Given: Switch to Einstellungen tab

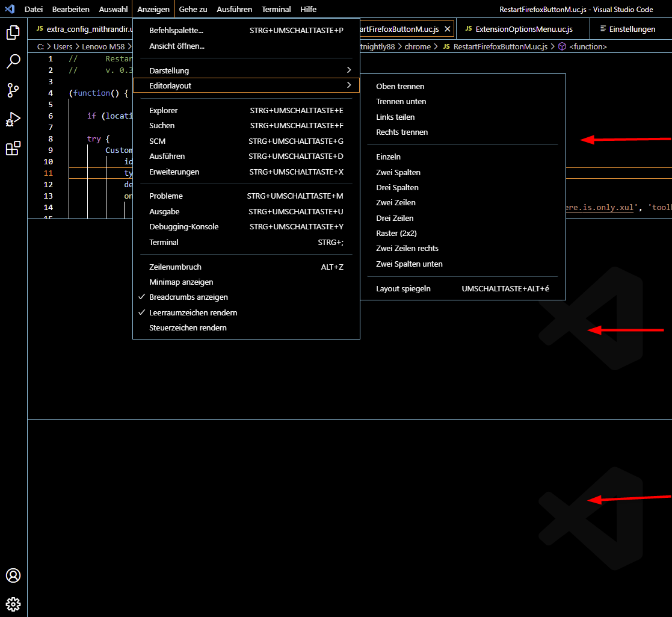Looking at the screenshot, I should point(632,29).
